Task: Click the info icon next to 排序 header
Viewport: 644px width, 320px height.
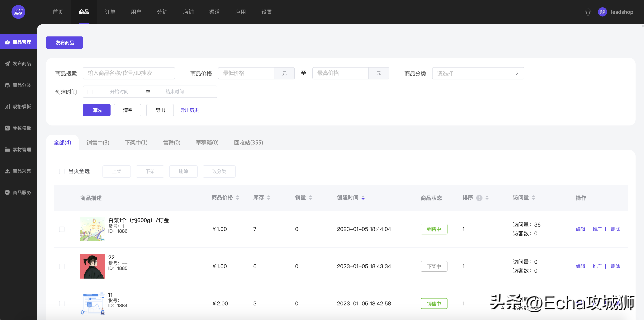Action: click(x=479, y=198)
